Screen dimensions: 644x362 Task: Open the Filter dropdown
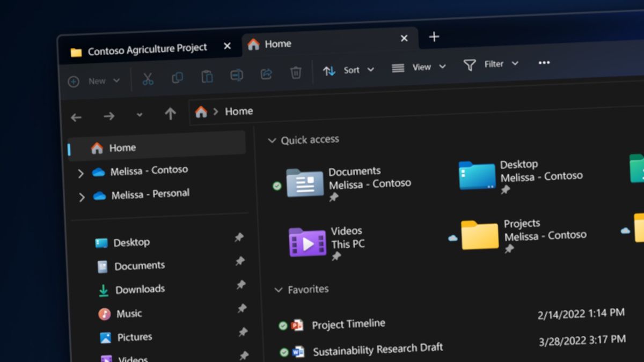click(491, 64)
